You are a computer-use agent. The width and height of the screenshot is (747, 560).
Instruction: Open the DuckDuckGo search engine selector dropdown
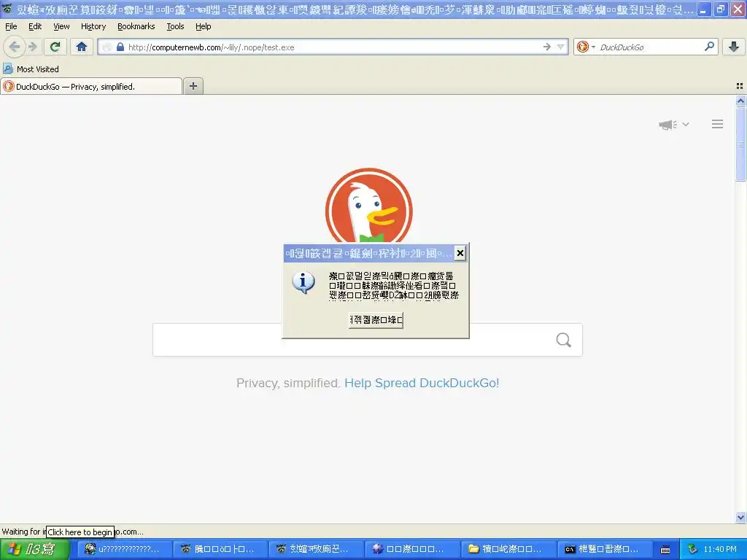point(586,47)
